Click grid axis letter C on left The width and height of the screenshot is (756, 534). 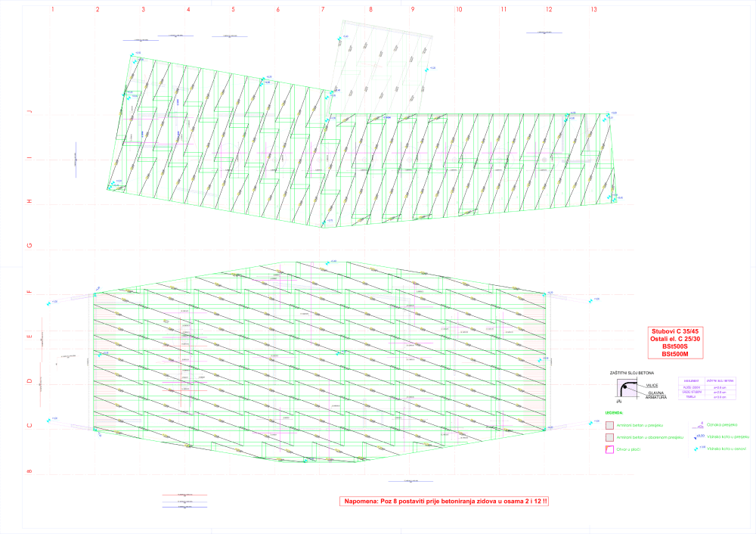coord(29,426)
